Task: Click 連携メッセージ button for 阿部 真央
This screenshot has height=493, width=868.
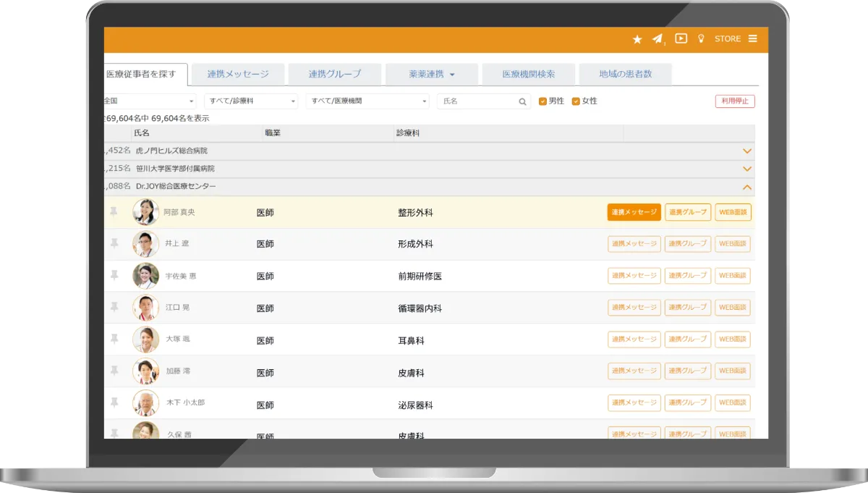Action: (x=634, y=212)
